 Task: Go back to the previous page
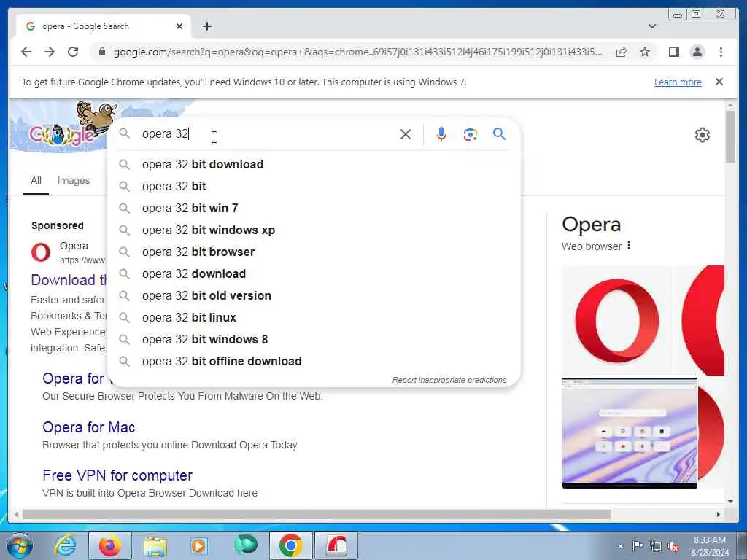pos(26,52)
